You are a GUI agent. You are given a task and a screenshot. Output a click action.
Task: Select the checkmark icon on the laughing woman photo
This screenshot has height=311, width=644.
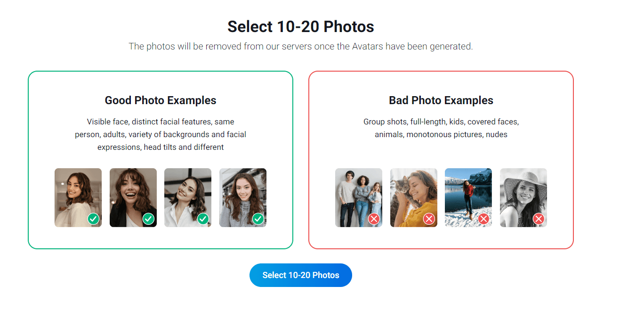(148, 219)
